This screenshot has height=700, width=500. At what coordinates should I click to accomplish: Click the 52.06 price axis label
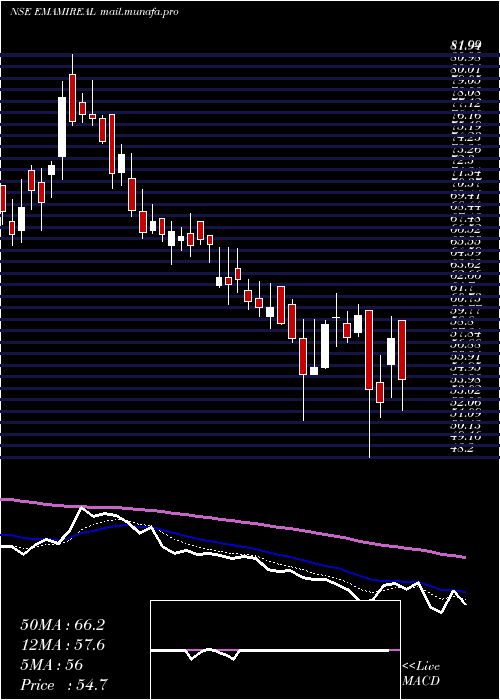[466, 402]
